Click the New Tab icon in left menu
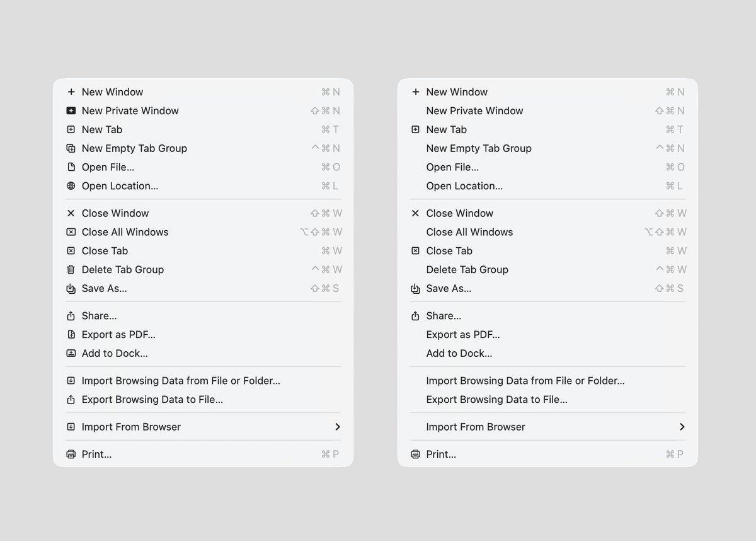Viewport: 756px width, 541px height. pos(71,130)
